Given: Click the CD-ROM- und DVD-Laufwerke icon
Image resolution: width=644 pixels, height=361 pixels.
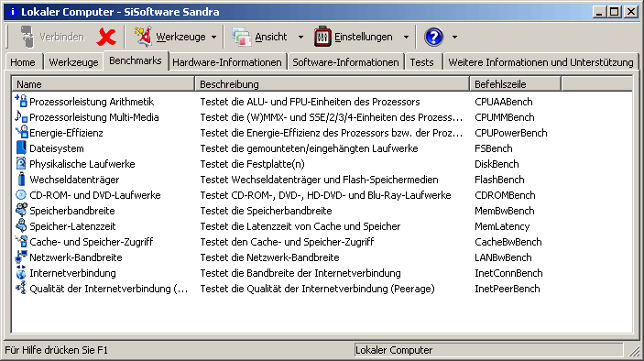Looking at the screenshot, I should pyautogui.click(x=21, y=194).
